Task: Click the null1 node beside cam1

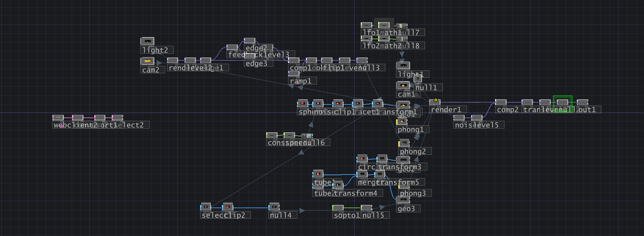Action: tap(418, 79)
